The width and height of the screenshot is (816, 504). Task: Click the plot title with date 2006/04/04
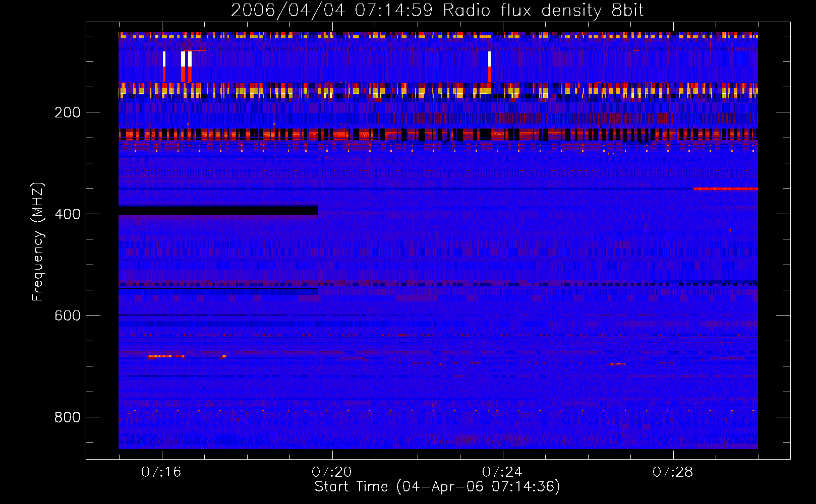(x=437, y=11)
